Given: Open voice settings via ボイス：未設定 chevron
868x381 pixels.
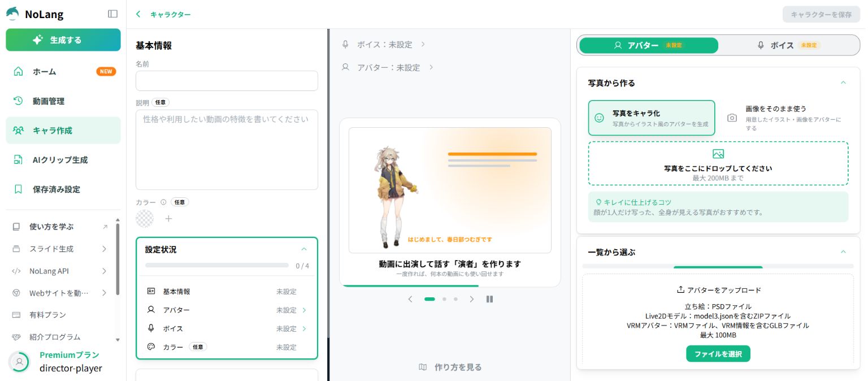Looking at the screenshot, I should click(423, 44).
